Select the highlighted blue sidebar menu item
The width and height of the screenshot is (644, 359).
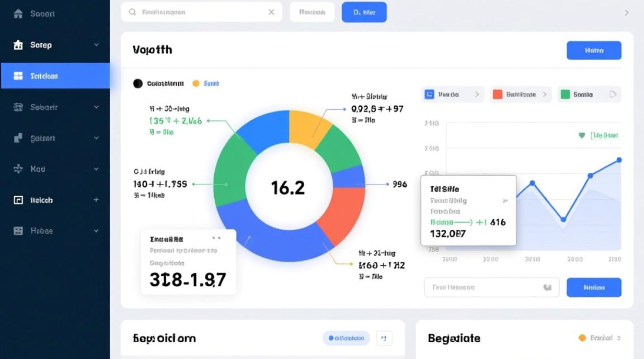pyautogui.click(x=55, y=76)
